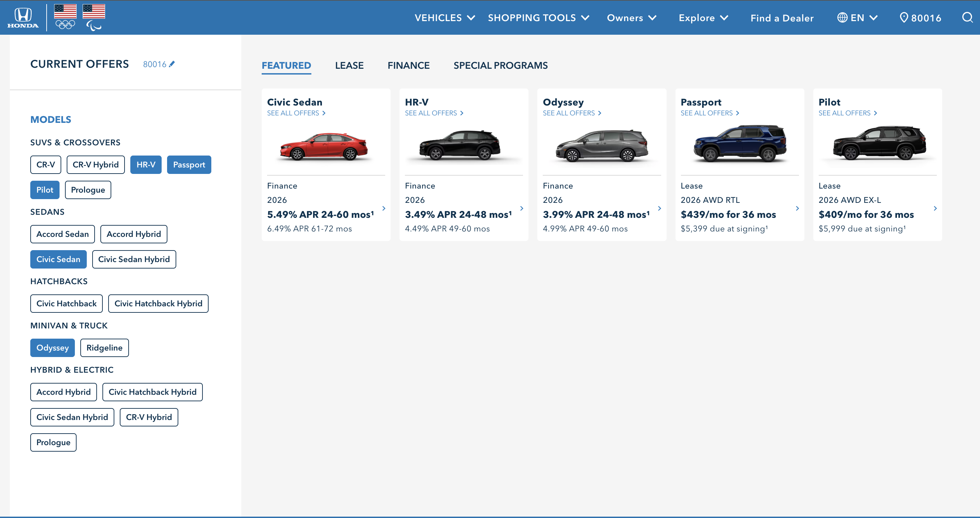Viewport: 980px width, 518px height.
Task: Click the globe language icon
Action: click(x=842, y=17)
